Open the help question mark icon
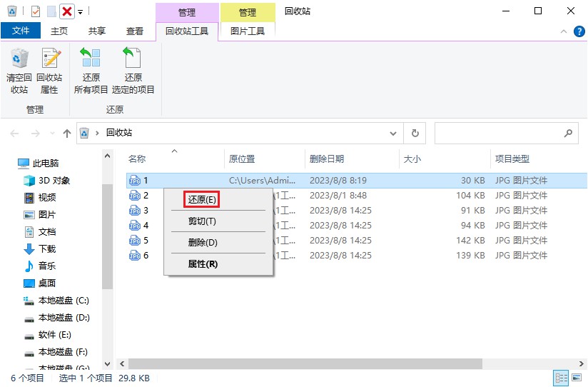Viewport: 588px width, 387px height. 579,31
